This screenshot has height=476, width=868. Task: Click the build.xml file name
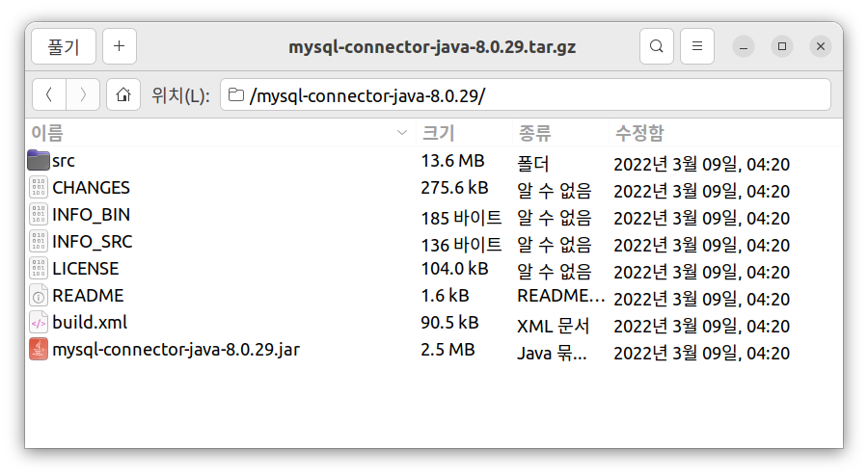click(91, 322)
